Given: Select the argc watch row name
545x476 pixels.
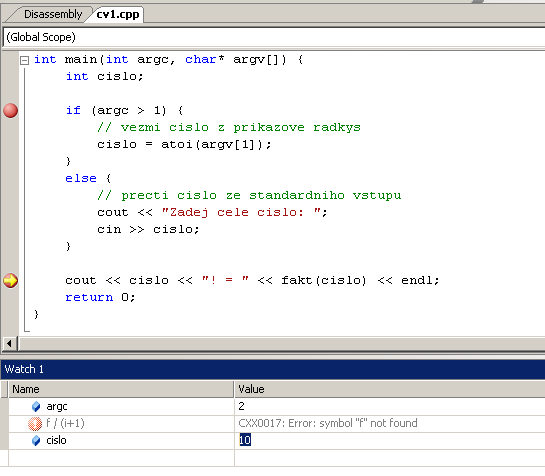Looking at the screenshot, I should [x=57, y=406].
